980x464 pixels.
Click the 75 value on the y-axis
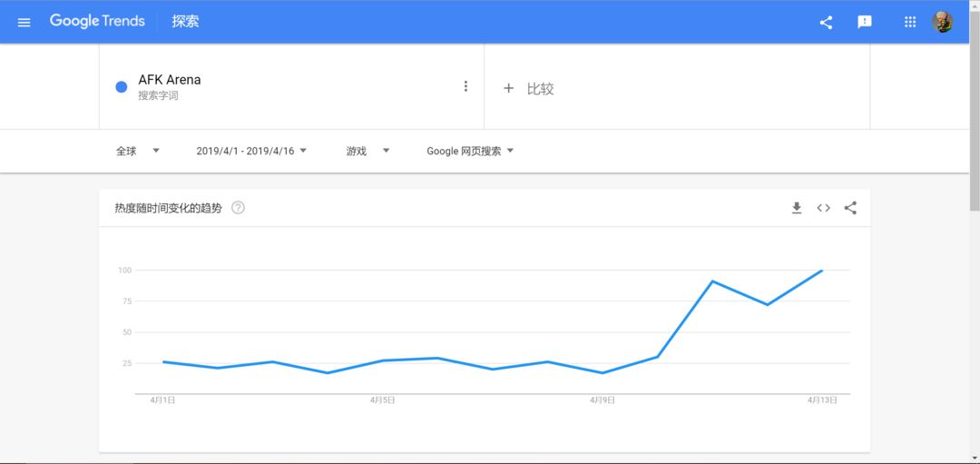pyautogui.click(x=127, y=301)
